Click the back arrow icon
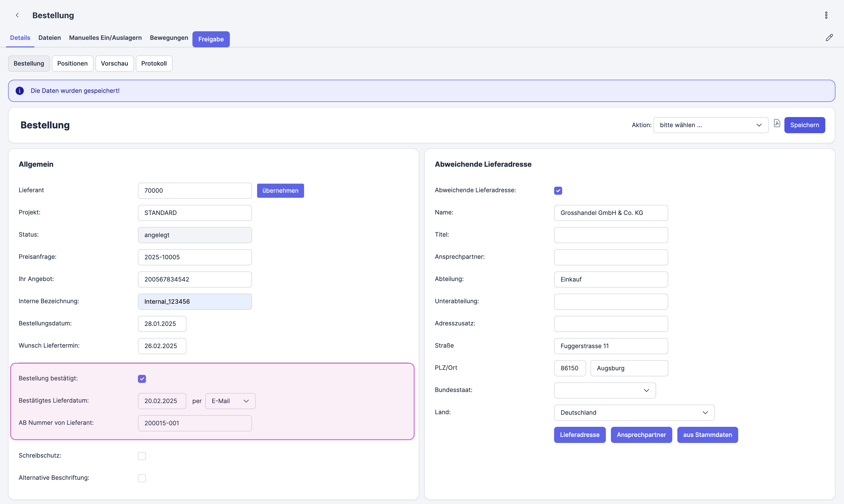Viewport: 844px width, 504px height. tap(17, 15)
